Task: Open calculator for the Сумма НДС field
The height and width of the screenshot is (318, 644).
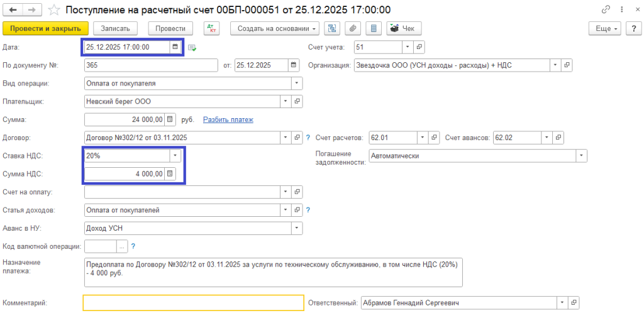Action: [x=170, y=174]
